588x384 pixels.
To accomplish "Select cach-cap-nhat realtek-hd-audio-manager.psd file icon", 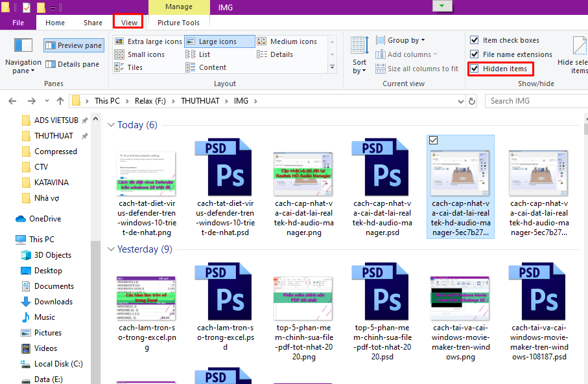I will pyautogui.click(x=382, y=167).
